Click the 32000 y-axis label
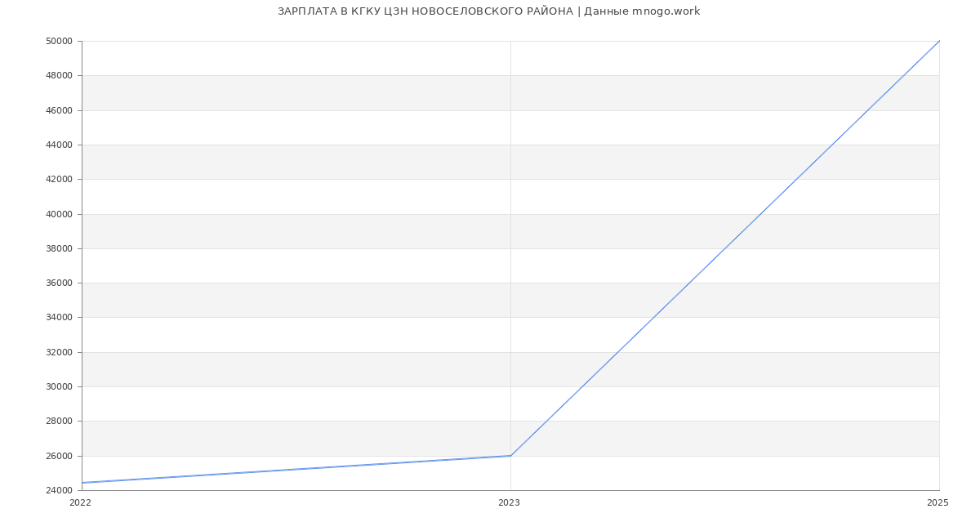Image resolution: width=980 pixels, height=531 pixels. click(x=60, y=353)
